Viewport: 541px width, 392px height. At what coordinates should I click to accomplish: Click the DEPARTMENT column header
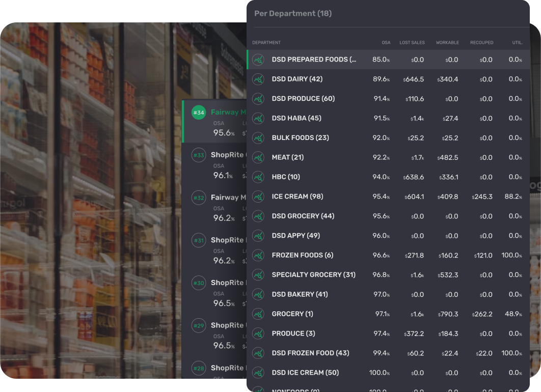point(266,43)
